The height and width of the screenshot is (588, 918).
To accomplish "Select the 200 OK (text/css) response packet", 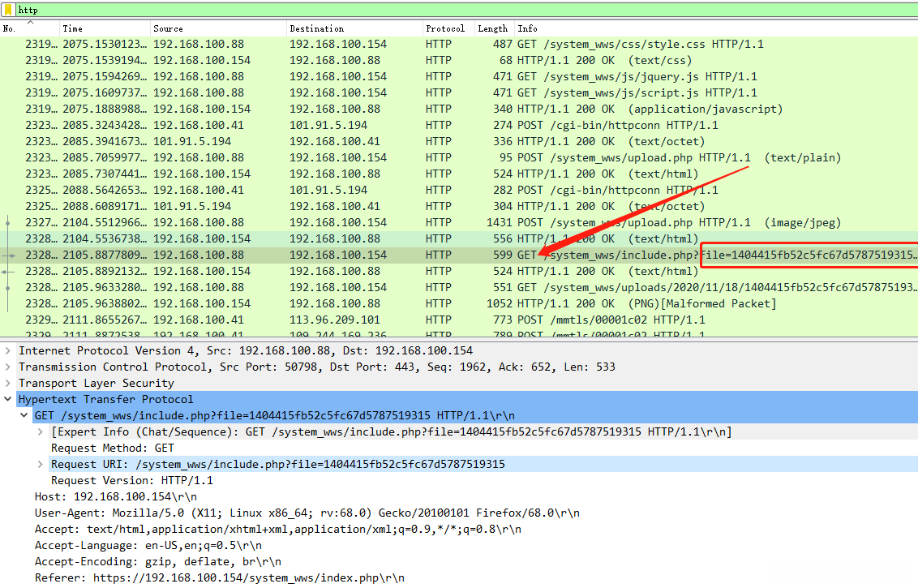I will pyautogui.click(x=459, y=60).
